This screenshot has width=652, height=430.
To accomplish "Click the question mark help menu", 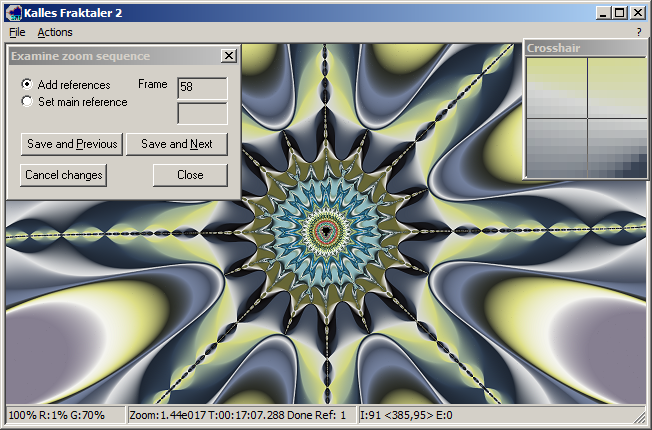I will [x=638, y=32].
